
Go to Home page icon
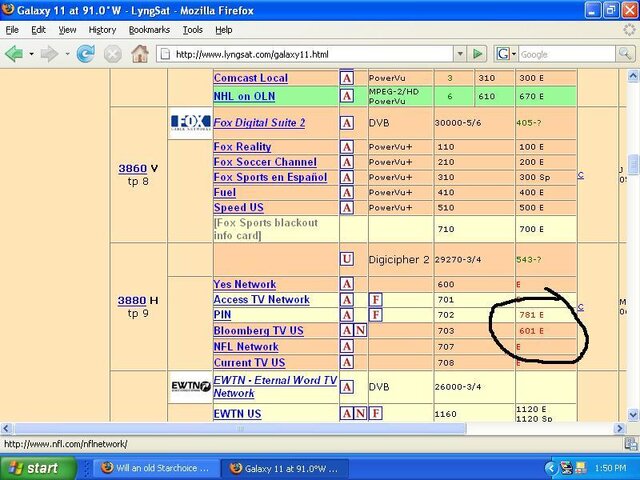(140, 54)
